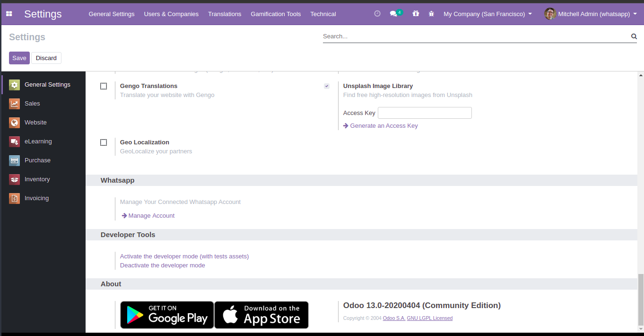Click the eLearning icon in sidebar
The image size is (644, 336).
tap(15, 141)
